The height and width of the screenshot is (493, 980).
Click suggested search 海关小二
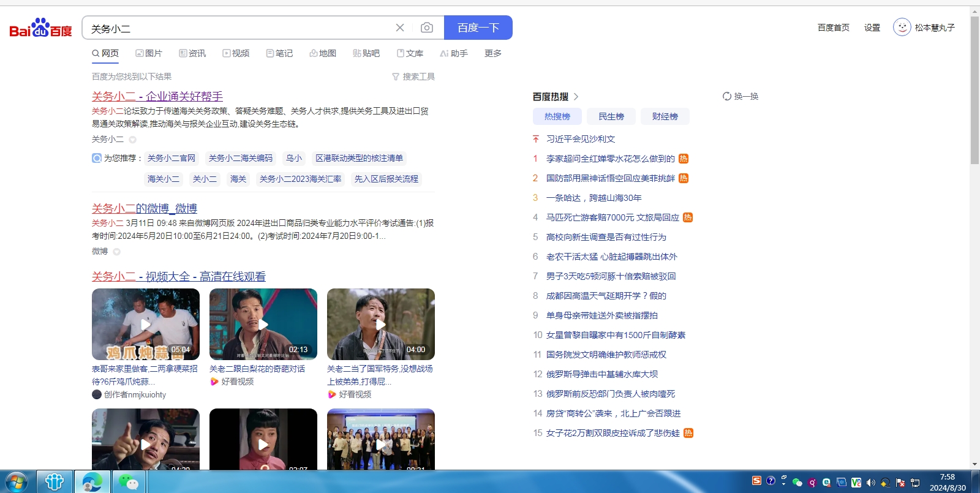pos(164,179)
